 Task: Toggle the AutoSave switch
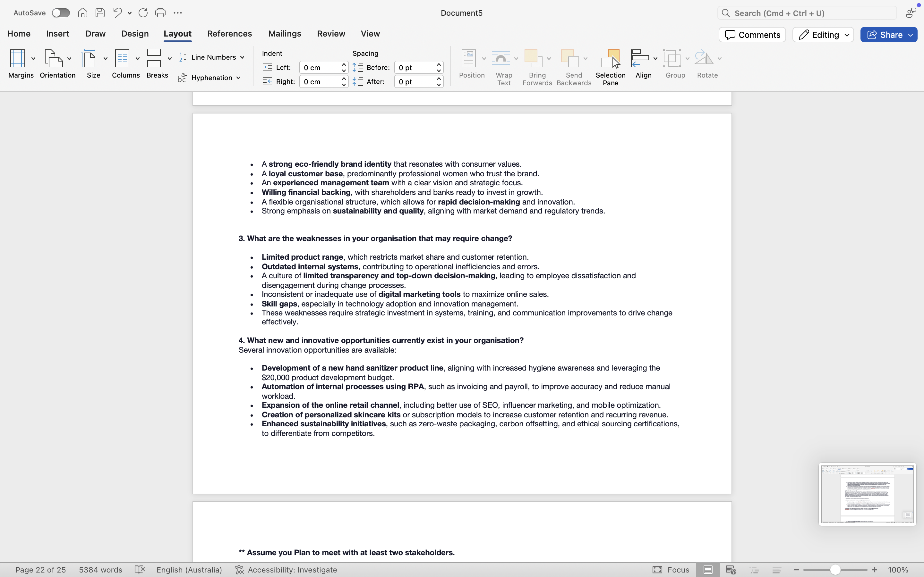[61, 13]
